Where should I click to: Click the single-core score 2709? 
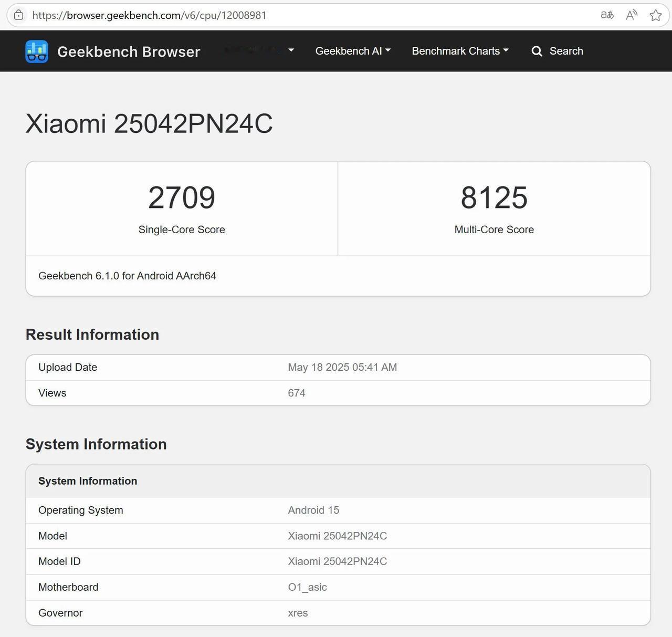tap(182, 197)
